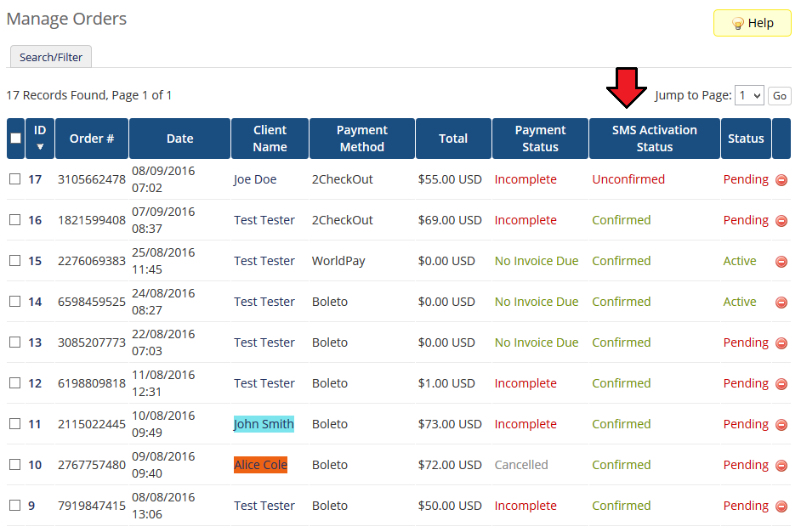This screenshot has height=532, width=801.
Task: Check the box for order ID 11
Action: 15,424
